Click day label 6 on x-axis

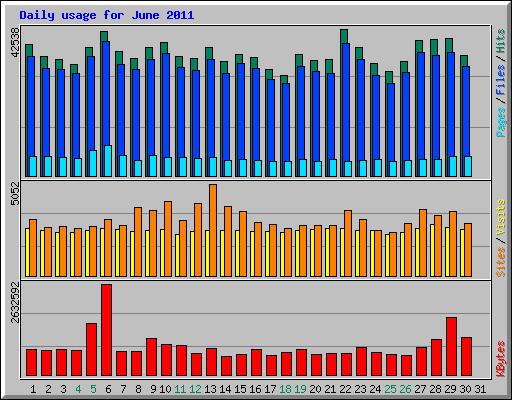108,389
